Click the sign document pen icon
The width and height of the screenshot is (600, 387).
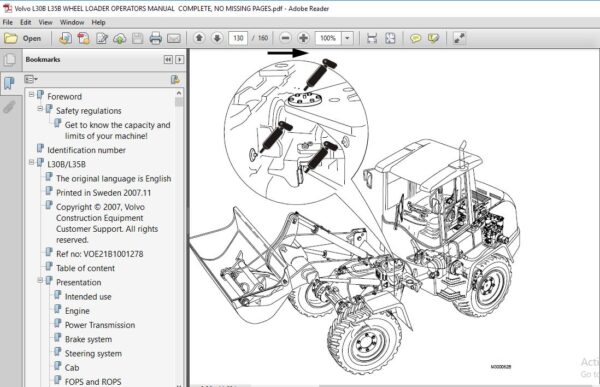[x=102, y=38]
